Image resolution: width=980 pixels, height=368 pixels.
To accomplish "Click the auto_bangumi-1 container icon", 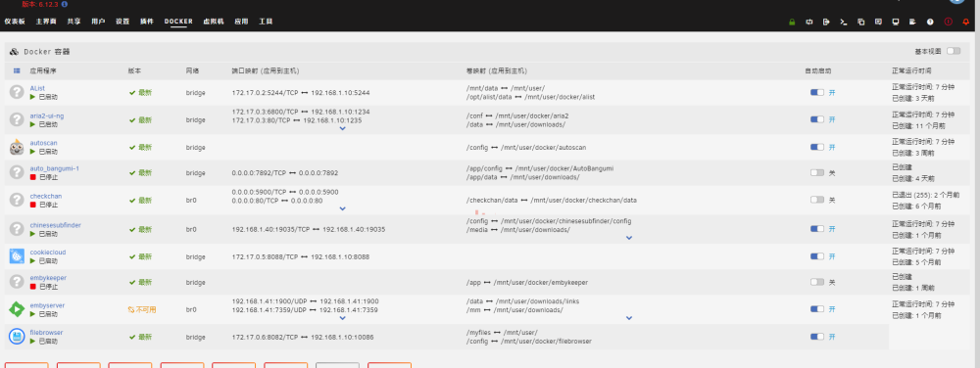I will point(17,173).
